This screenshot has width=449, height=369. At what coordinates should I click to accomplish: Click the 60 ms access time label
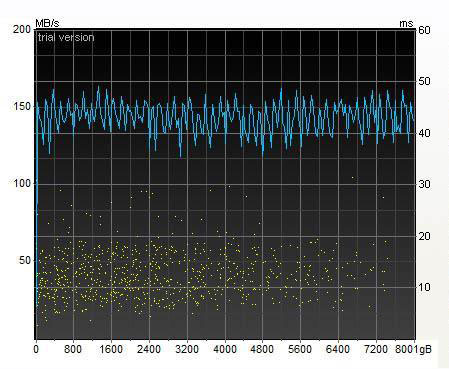(424, 30)
